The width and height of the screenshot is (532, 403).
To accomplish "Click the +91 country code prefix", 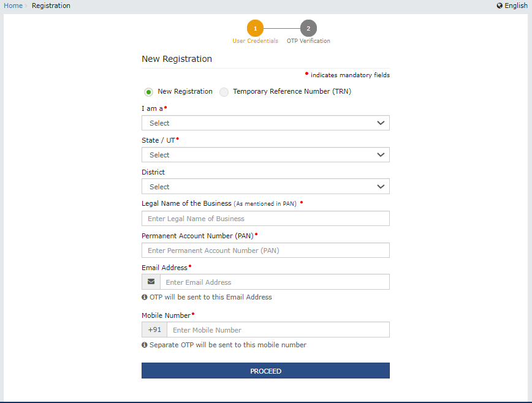I will click(154, 330).
